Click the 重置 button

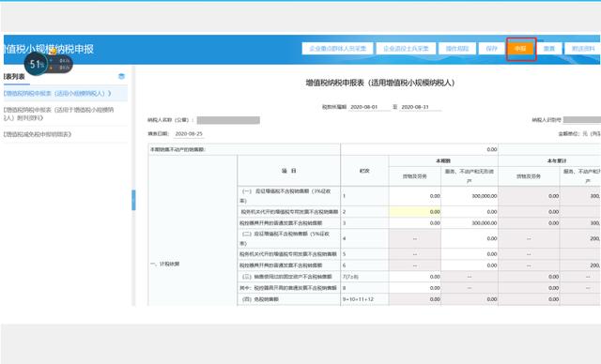(x=549, y=49)
